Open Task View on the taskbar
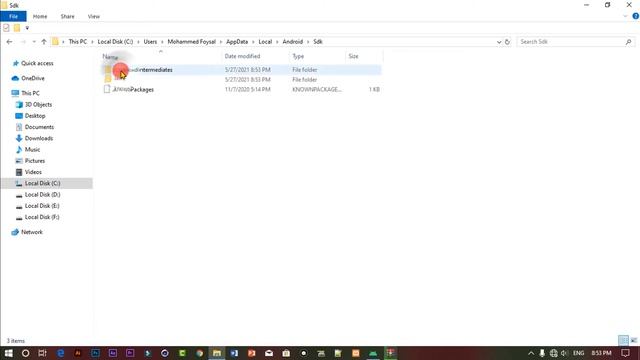640x360 pixels. (42, 353)
